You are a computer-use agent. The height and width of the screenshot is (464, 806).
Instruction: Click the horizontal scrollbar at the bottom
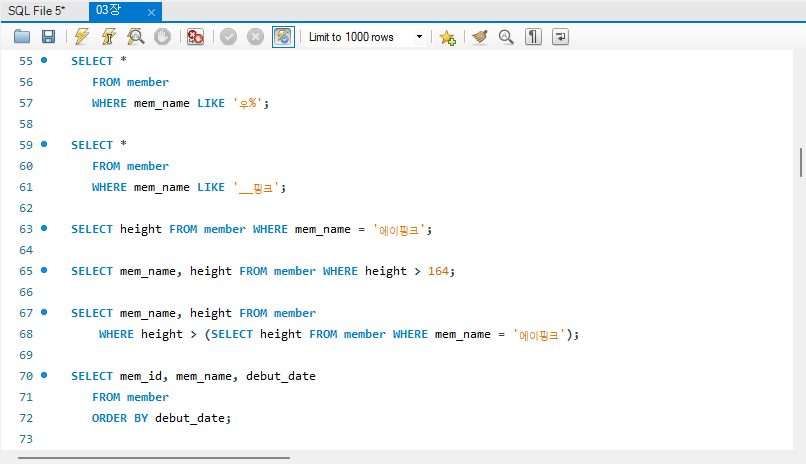154,457
